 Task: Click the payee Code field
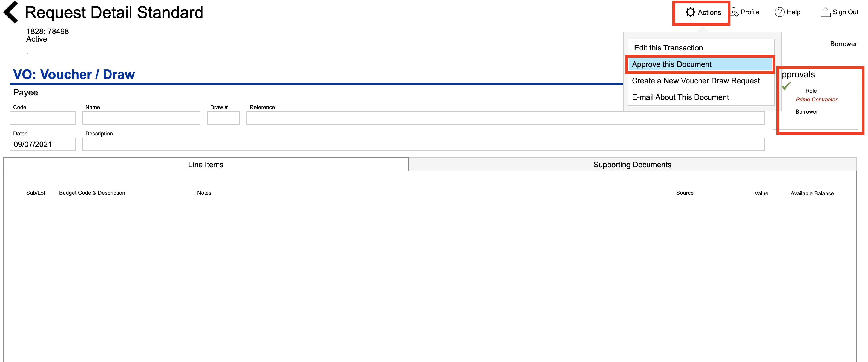coord(43,118)
